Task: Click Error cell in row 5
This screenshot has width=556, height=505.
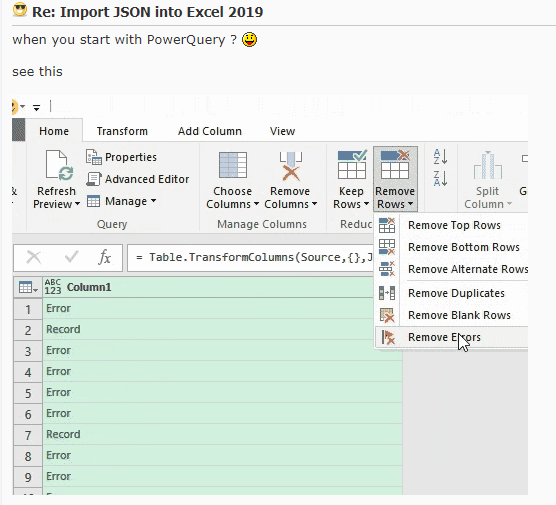Action: click(x=223, y=392)
